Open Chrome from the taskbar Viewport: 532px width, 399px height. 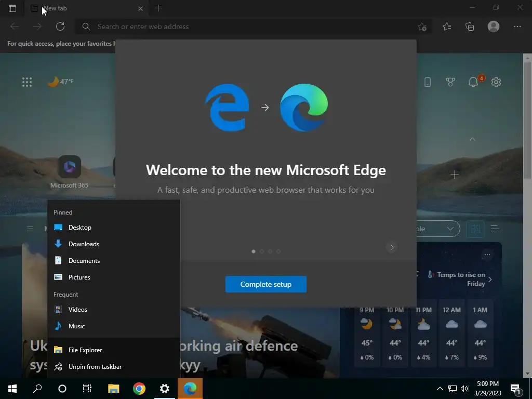click(139, 389)
